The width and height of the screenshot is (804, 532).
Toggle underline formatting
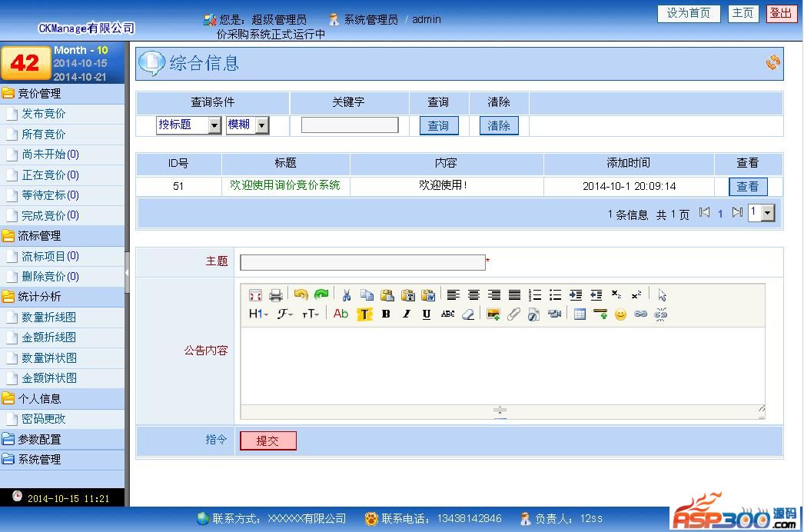point(427,314)
